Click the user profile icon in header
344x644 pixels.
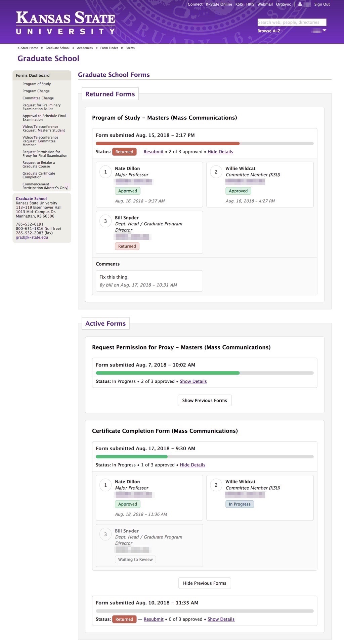(300, 4)
